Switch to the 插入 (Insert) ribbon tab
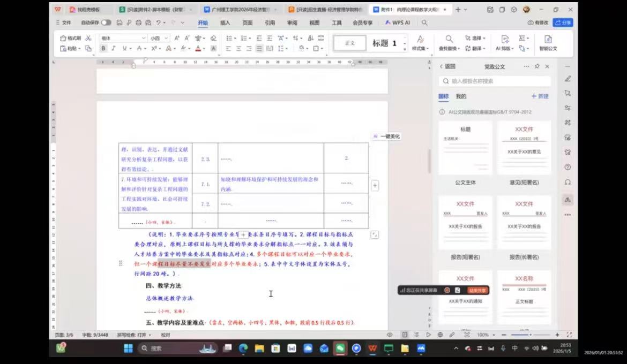This screenshot has width=627, height=364. 225,22
